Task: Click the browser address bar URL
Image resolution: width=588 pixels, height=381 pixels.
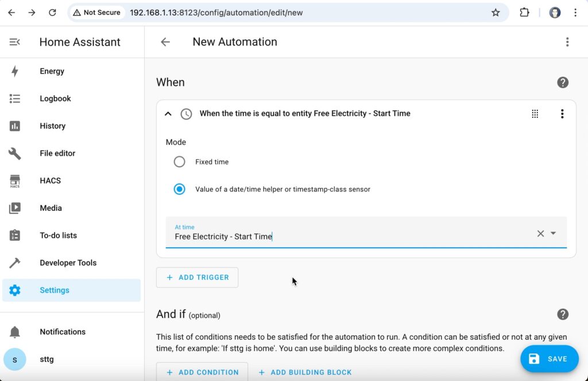Action: coord(216,13)
